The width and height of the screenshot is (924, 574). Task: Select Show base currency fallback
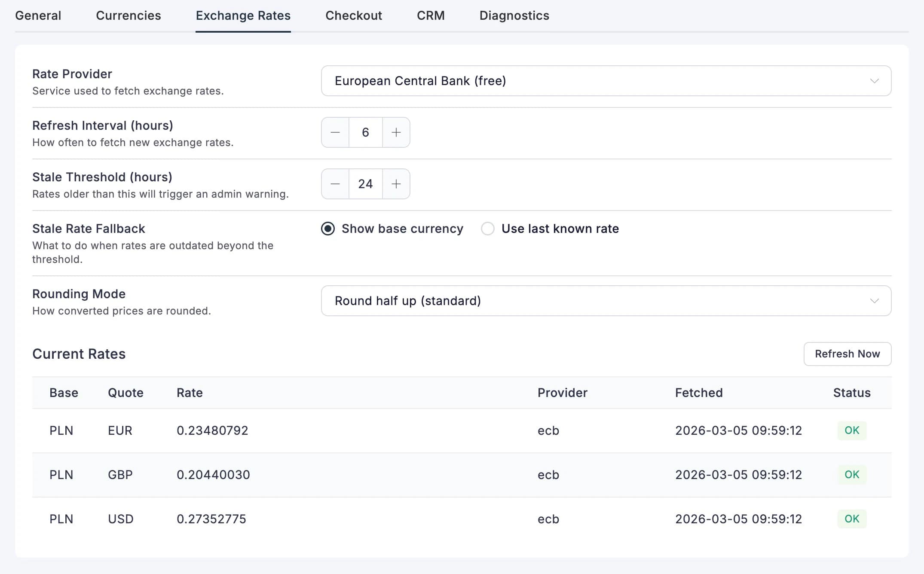(x=327, y=229)
